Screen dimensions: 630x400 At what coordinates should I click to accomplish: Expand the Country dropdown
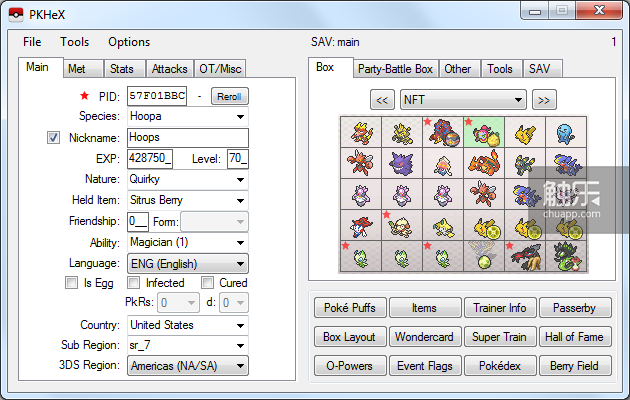[x=188, y=325]
